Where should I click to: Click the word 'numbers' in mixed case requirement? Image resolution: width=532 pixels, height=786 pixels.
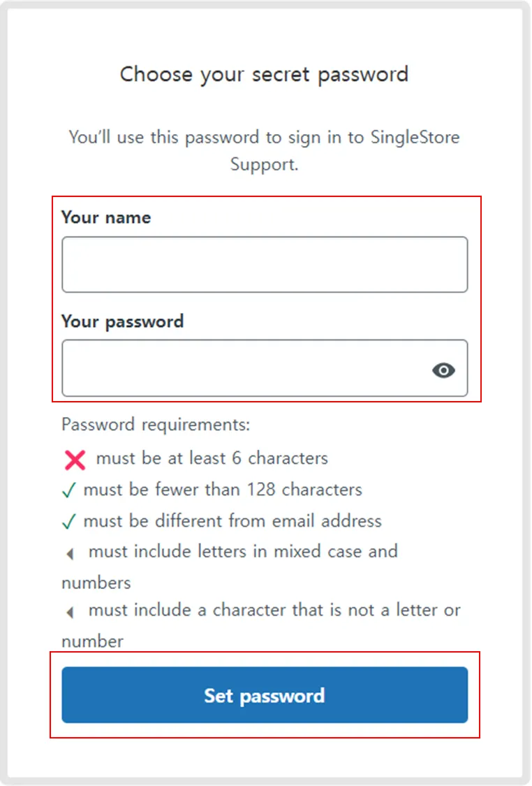point(96,582)
